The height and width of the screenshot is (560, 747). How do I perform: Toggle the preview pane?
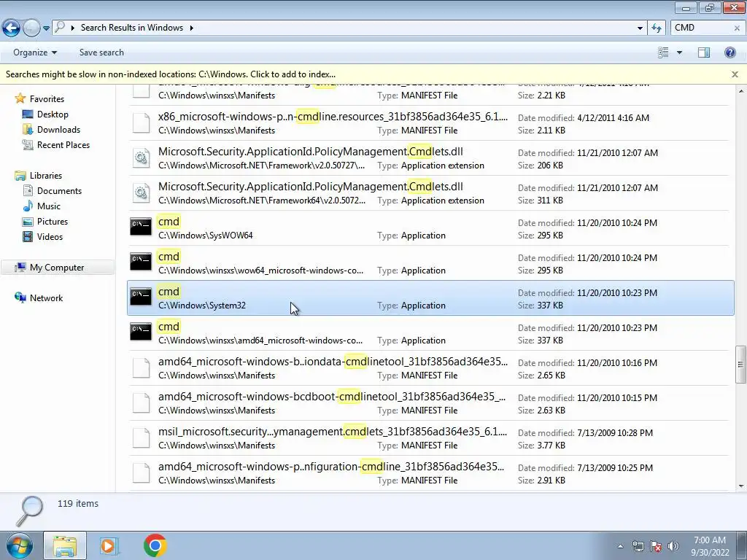(704, 52)
